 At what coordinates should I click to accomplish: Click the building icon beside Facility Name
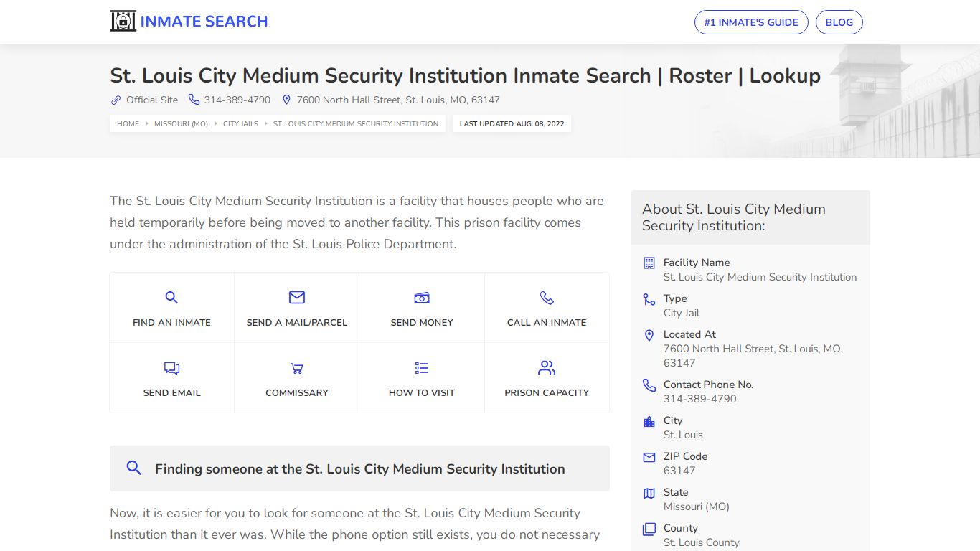[x=649, y=263]
